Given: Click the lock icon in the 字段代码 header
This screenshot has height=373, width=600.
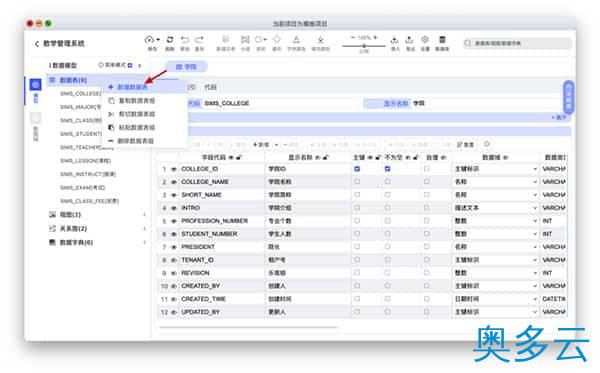Looking at the screenshot, I should (239, 157).
